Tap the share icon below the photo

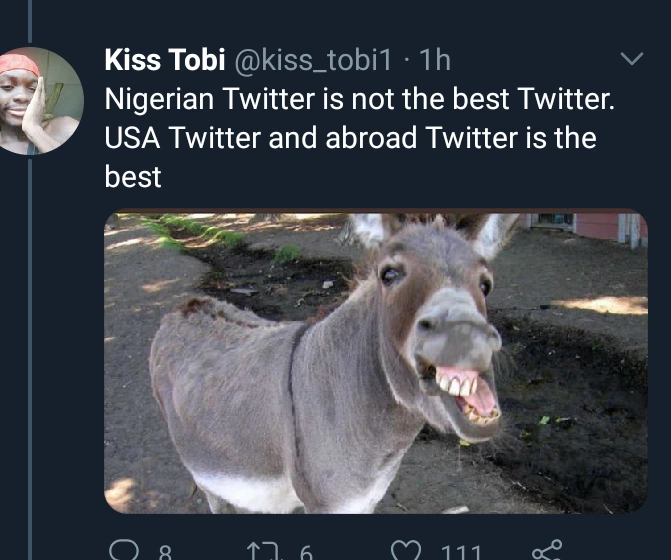point(547,549)
